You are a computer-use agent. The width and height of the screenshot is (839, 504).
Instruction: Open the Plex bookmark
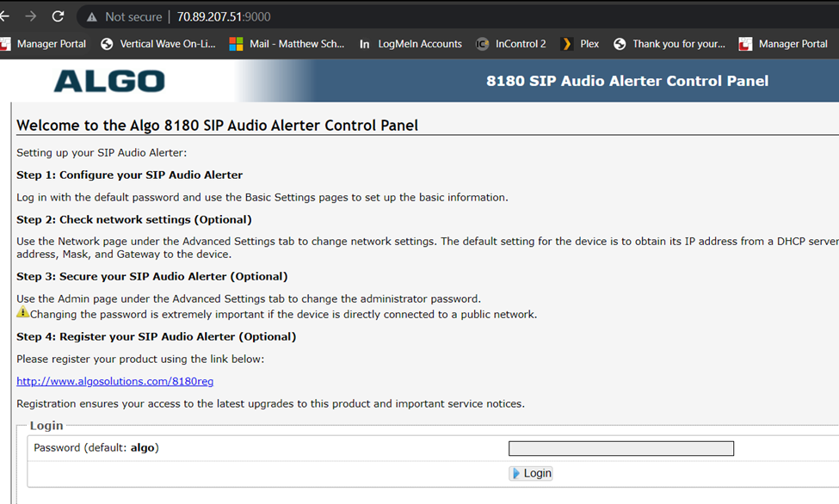click(580, 44)
